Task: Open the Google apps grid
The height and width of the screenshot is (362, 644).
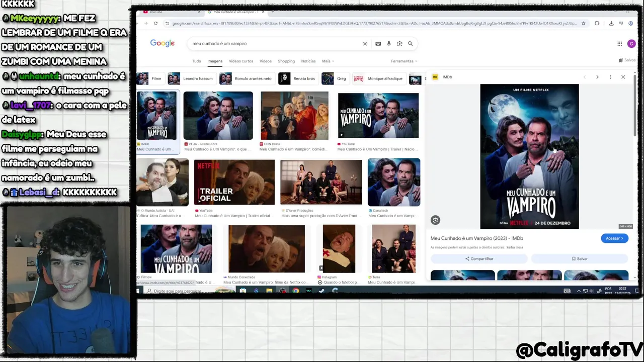Action: tap(619, 44)
